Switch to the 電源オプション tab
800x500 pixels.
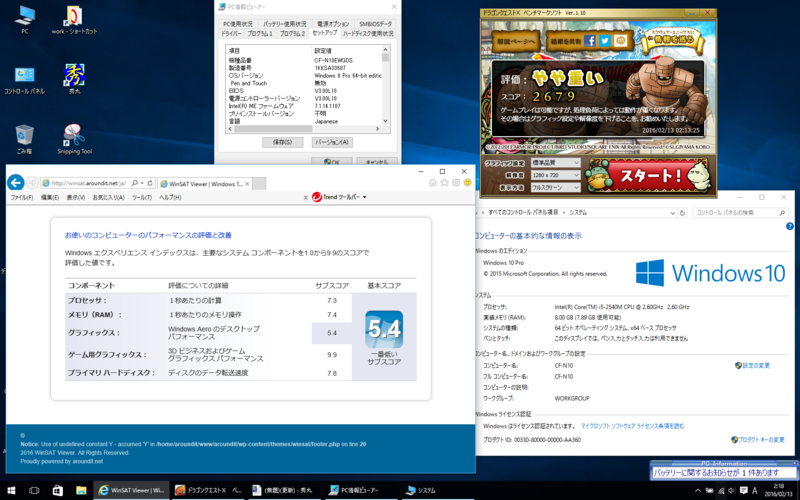point(333,24)
